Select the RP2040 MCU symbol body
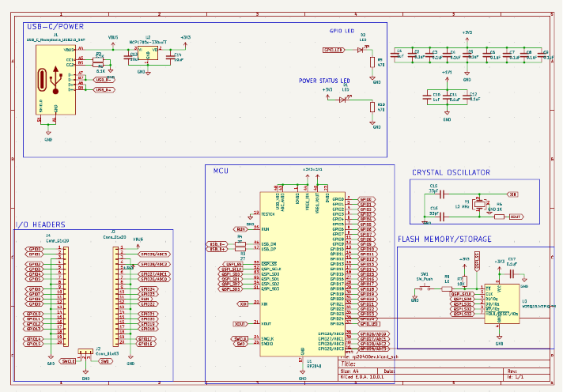Image resolution: width=563 pixels, height=392 pixels. pos(302,274)
